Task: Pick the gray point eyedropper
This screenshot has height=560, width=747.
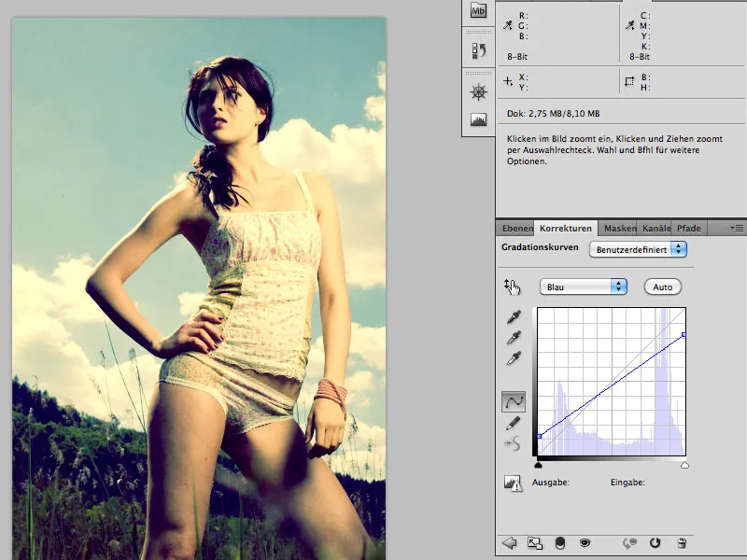Action: point(513,338)
